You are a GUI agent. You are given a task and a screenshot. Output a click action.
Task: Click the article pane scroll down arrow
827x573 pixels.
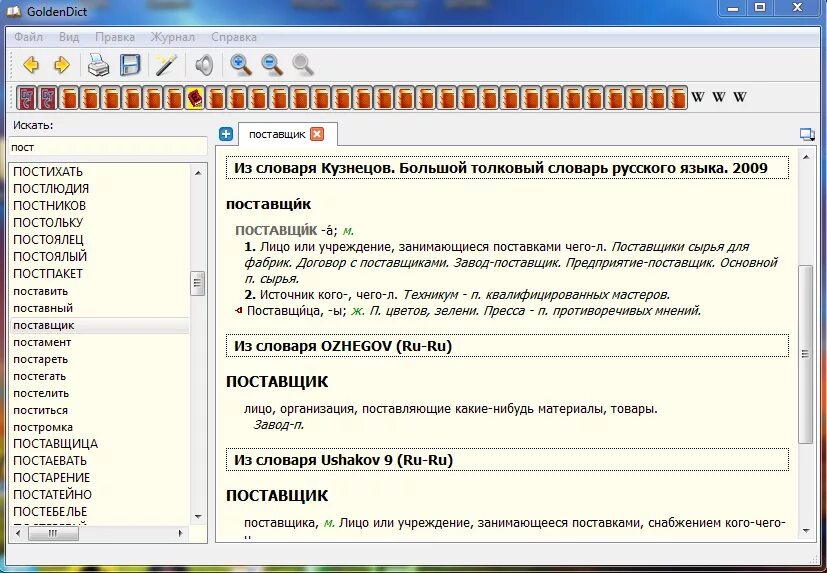coord(806,531)
